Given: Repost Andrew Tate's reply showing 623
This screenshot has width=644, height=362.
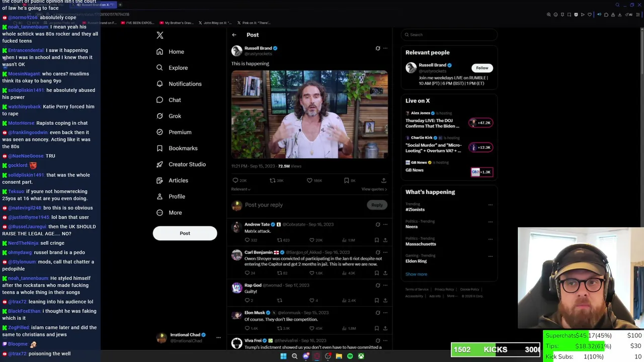Looking at the screenshot, I should pos(280,240).
